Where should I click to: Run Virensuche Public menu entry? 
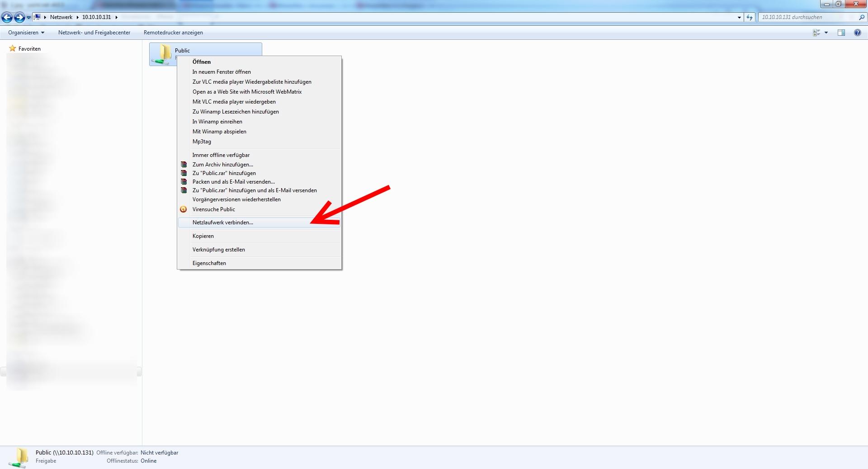[x=213, y=209]
